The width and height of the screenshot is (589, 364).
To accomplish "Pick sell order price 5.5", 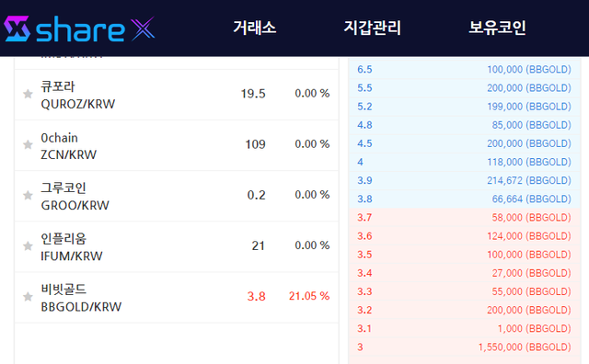I will (x=364, y=88).
